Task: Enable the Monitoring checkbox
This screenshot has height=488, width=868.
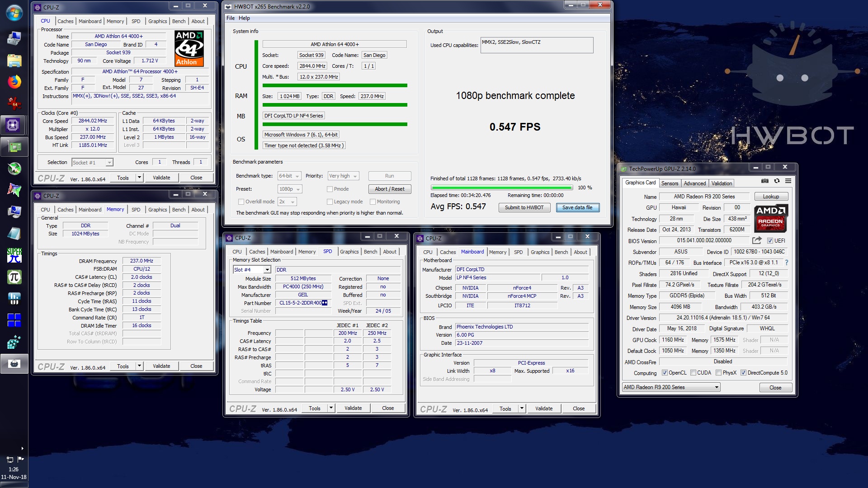Action: point(373,202)
